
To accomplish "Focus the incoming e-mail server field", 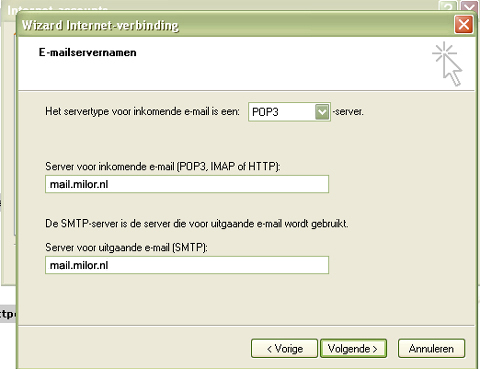I will point(187,184).
